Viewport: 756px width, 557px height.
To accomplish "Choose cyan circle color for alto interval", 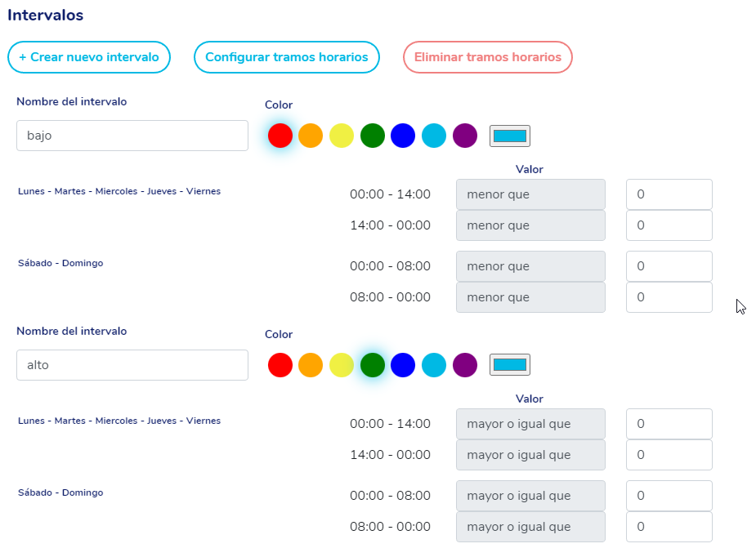I will (434, 365).
